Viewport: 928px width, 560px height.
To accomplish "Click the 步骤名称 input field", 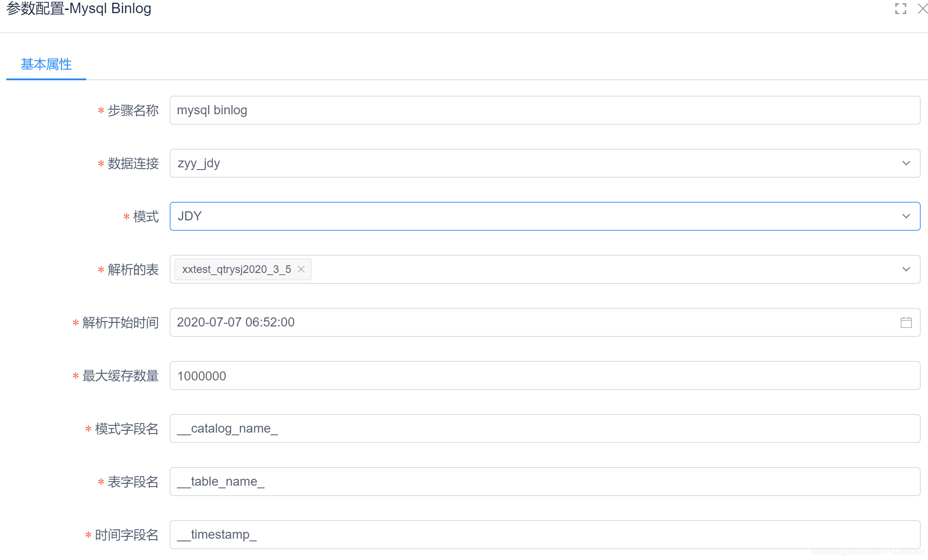I will [x=544, y=110].
